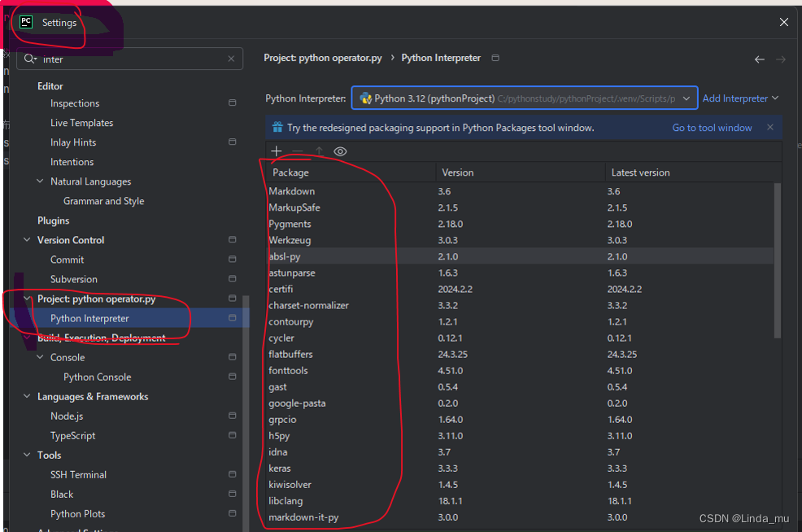Collapse the Version Control section
Image resolution: width=802 pixels, height=532 pixels.
[27, 239]
